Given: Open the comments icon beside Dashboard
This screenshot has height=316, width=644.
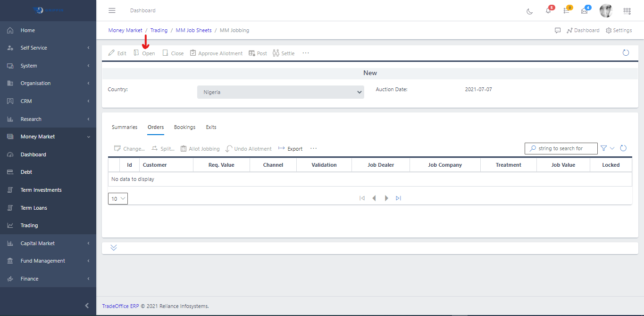Looking at the screenshot, I should point(558,30).
